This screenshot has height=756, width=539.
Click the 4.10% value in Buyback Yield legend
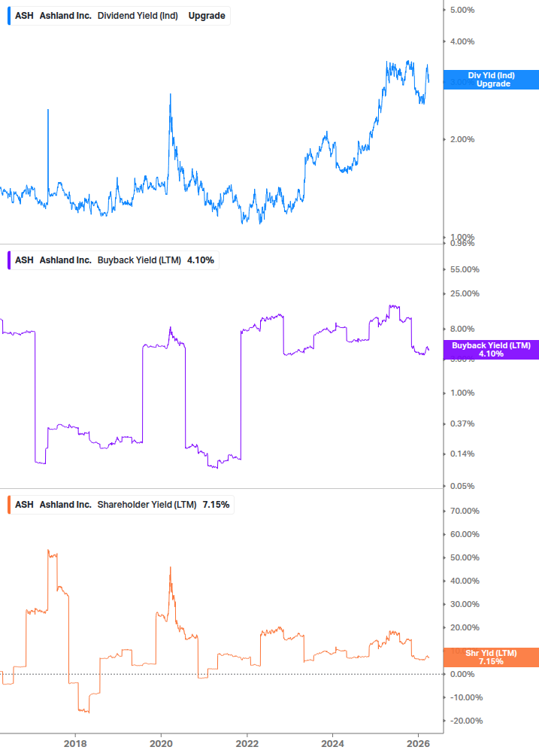click(201, 260)
